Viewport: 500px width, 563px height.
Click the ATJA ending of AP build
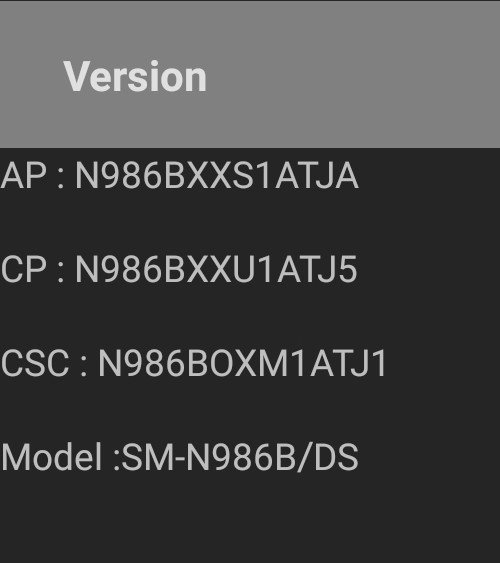(x=317, y=176)
